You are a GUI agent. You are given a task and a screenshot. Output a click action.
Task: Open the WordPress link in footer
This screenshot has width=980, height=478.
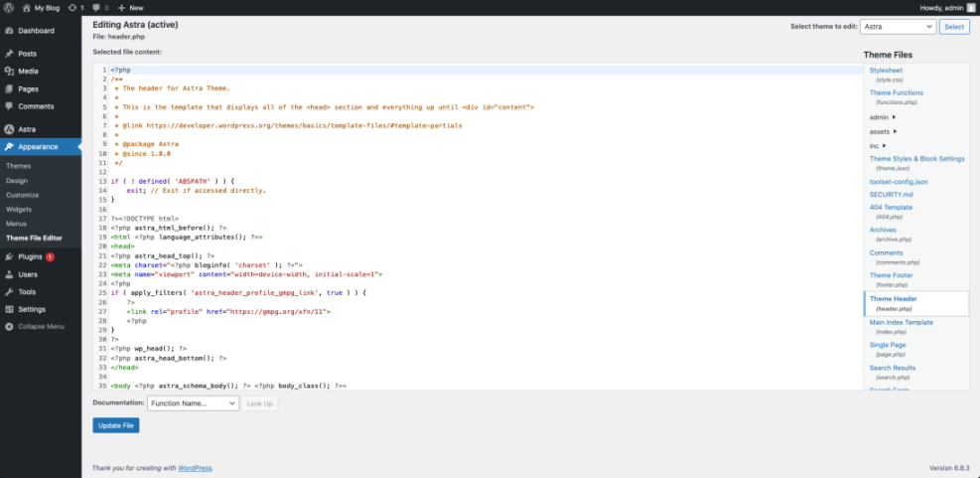click(x=195, y=468)
